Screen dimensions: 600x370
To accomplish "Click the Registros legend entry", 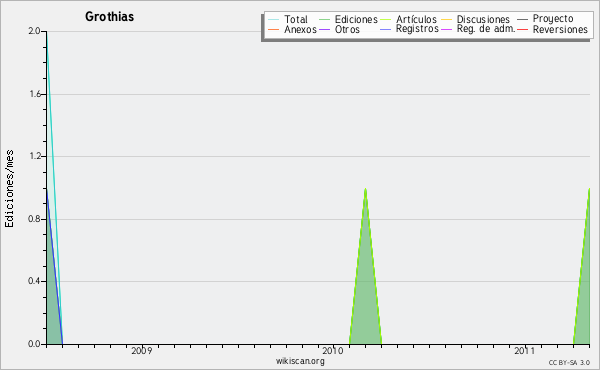I will click(409, 29).
